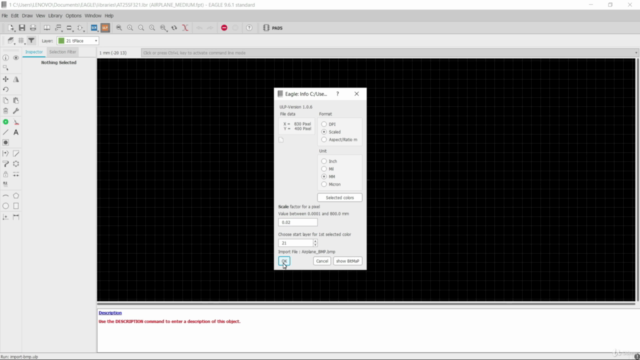Viewport: 640px width, 360px height.
Task: Select the Arc tool
Action: click(x=6, y=196)
